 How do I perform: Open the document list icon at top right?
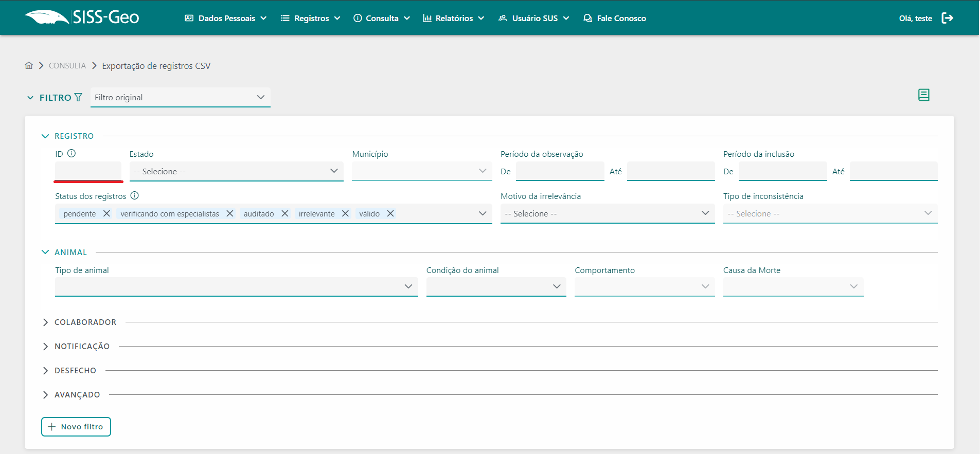pos(923,95)
